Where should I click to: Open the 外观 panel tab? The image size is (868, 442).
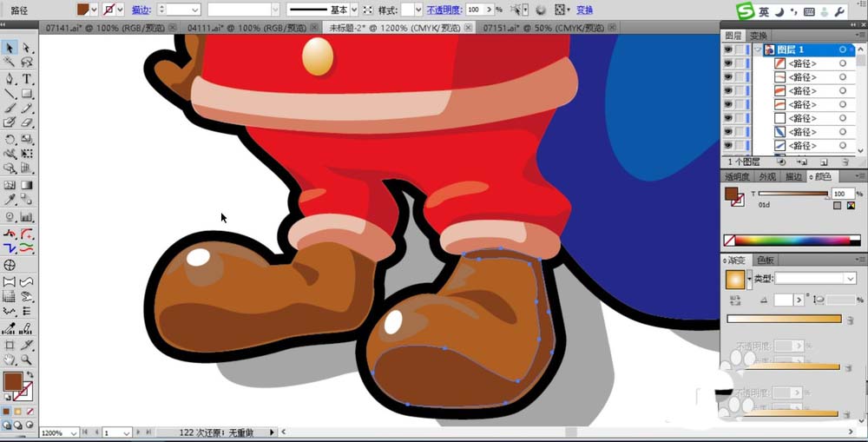click(x=766, y=176)
